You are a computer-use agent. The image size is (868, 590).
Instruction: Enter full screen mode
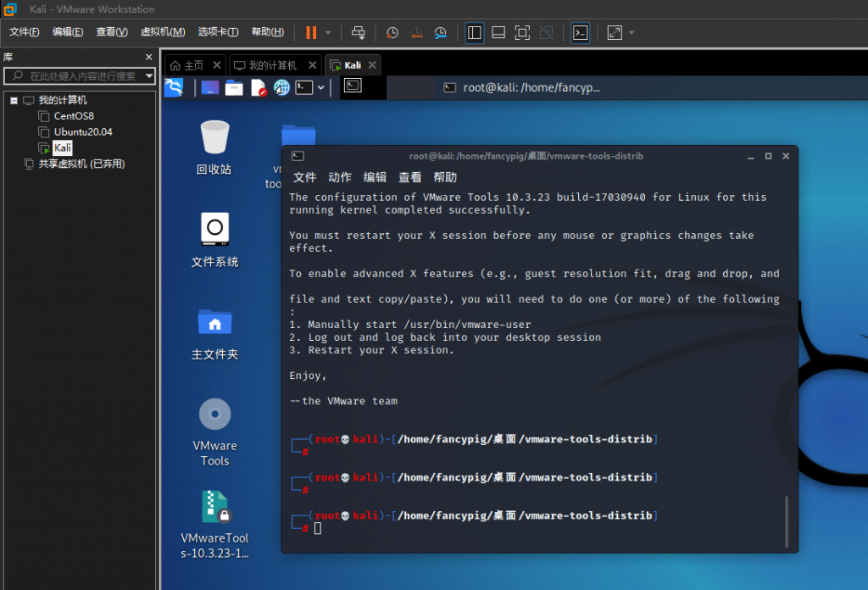pos(522,33)
